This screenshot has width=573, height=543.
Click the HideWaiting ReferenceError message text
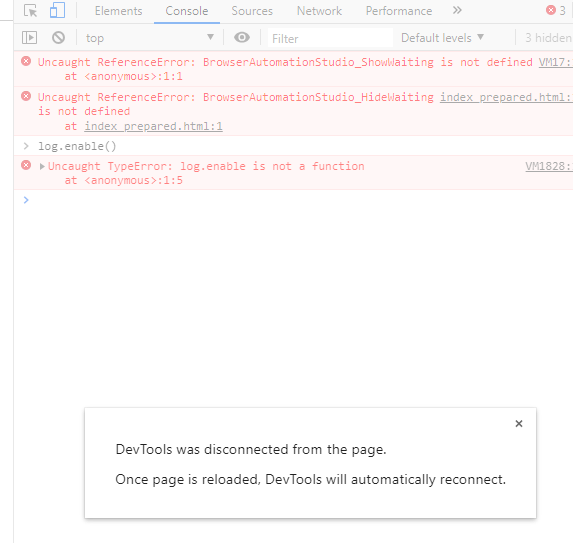pos(236,104)
